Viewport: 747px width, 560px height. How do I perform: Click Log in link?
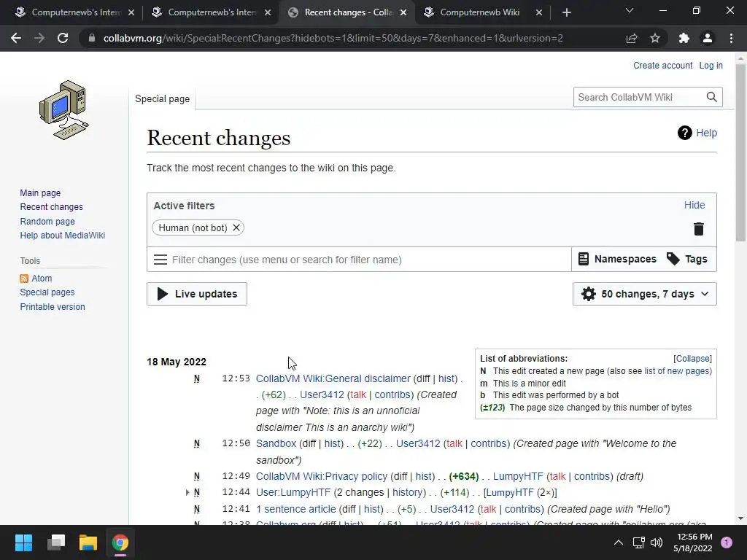point(711,65)
